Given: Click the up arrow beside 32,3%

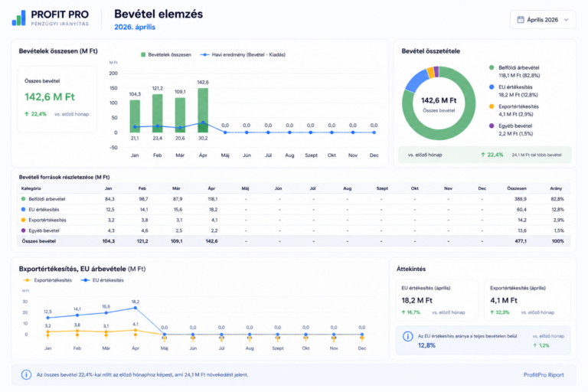Looking at the screenshot, I should 492,312.
